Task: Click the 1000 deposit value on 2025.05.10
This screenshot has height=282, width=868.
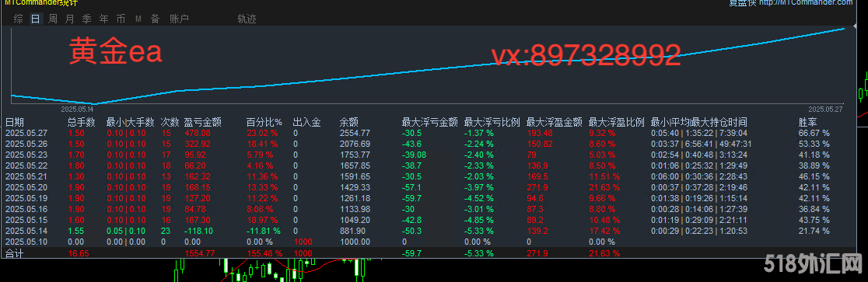Action: (x=303, y=242)
